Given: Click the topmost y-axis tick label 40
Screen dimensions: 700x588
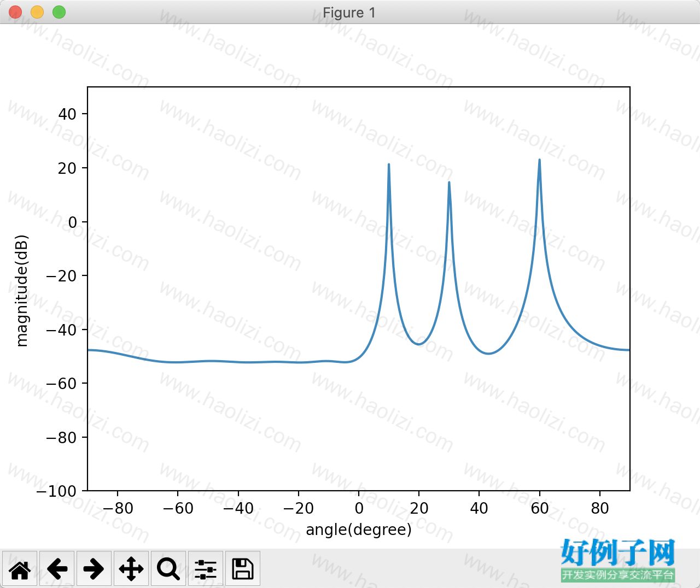Looking at the screenshot, I should point(67,114).
